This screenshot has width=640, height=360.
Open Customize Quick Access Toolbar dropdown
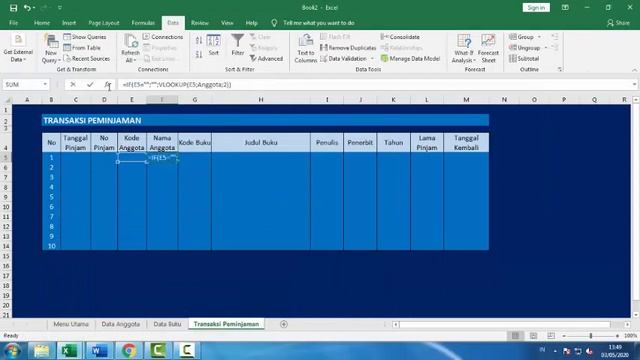pos(60,8)
